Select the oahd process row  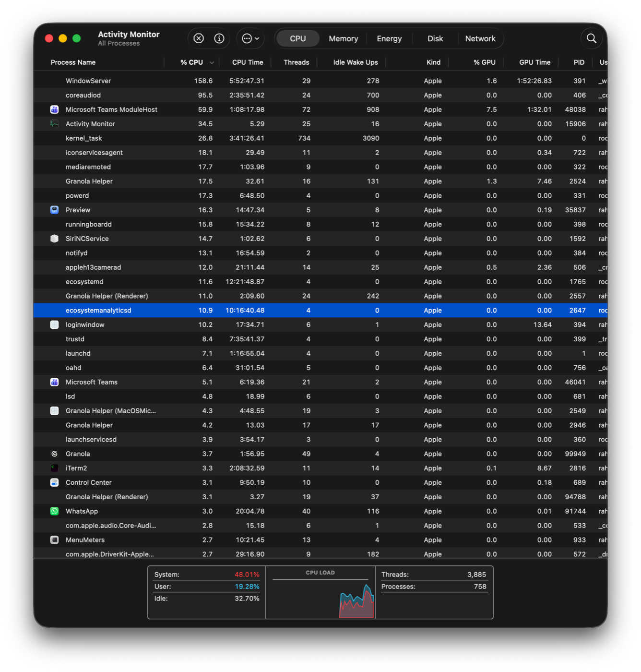tap(320, 368)
